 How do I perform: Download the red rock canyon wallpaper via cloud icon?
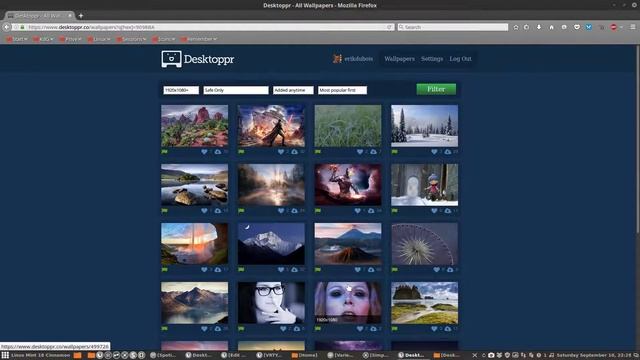[218, 152]
